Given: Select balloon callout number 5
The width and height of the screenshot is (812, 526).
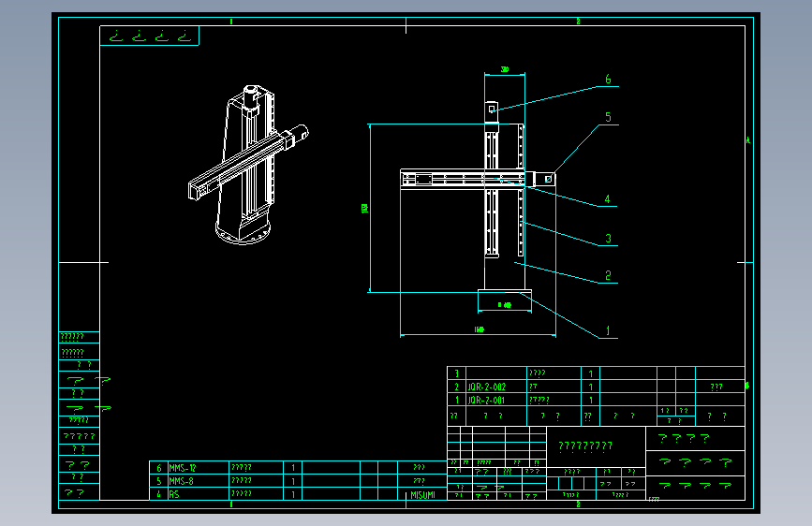Looking at the screenshot, I should pyautogui.click(x=609, y=118).
